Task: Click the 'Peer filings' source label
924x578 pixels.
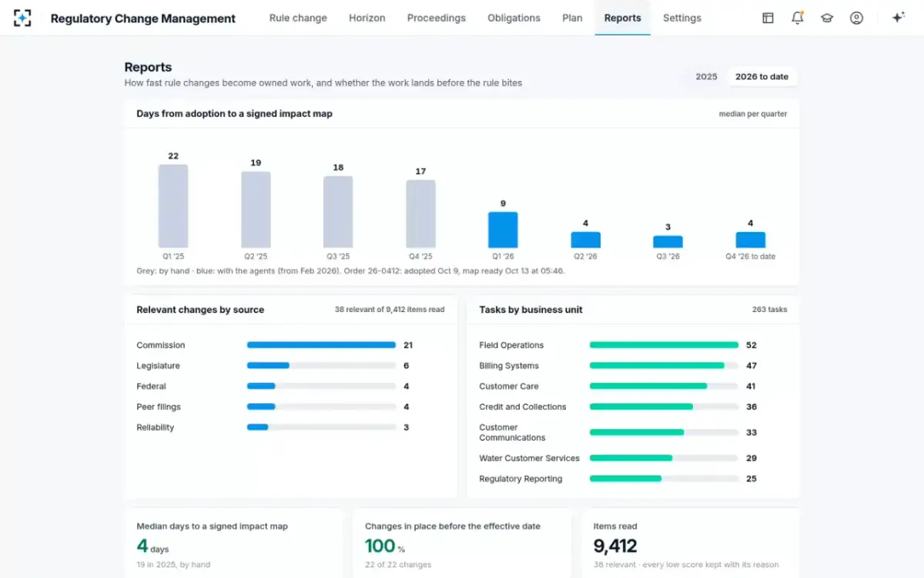Action: pos(159,407)
